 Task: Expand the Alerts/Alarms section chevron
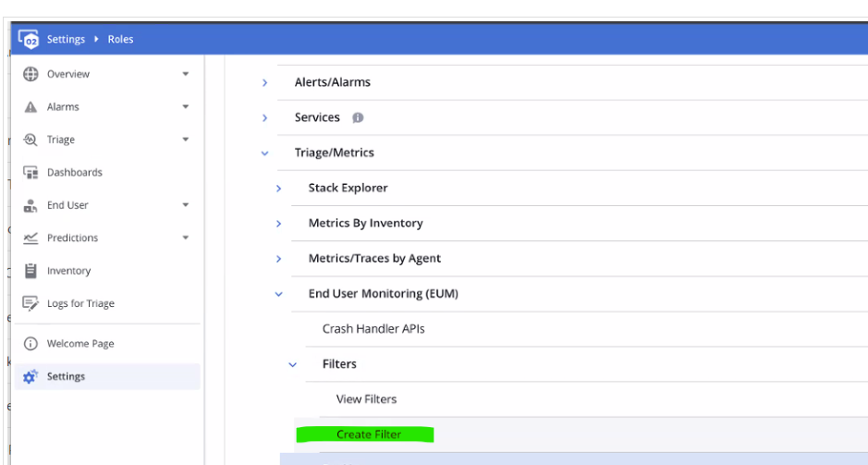click(x=264, y=82)
